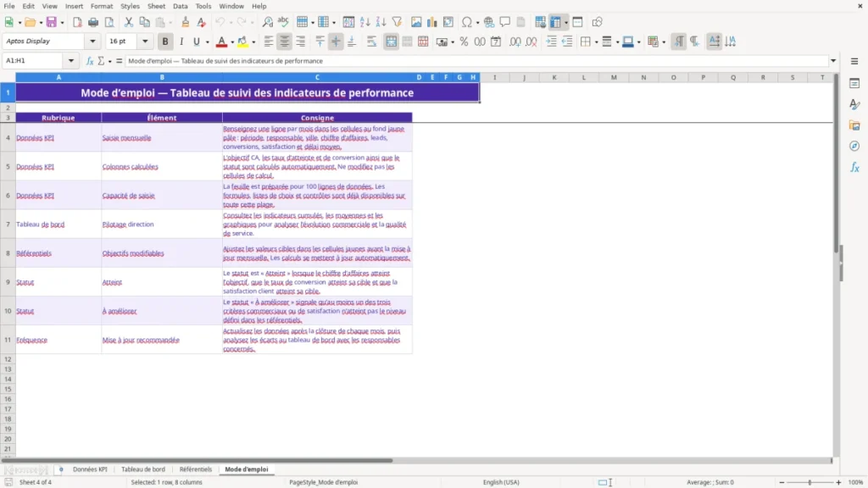Image resolution: width=868 pixels, height=488 pixels.
Task: Select row 7 header
Action: click(8, 224)
